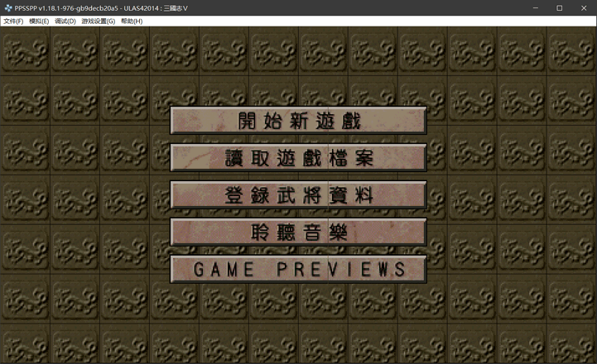Open the 调试(D) debug menu

pos(65,22)
